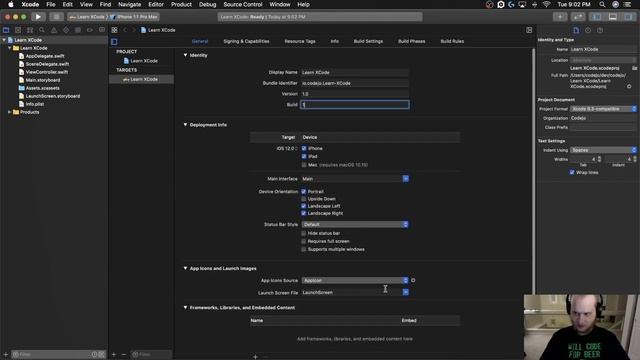Image resolution: width=640 pixels, height=360 pixels.
Task: Go back in editor history
Action: [125, 30]
